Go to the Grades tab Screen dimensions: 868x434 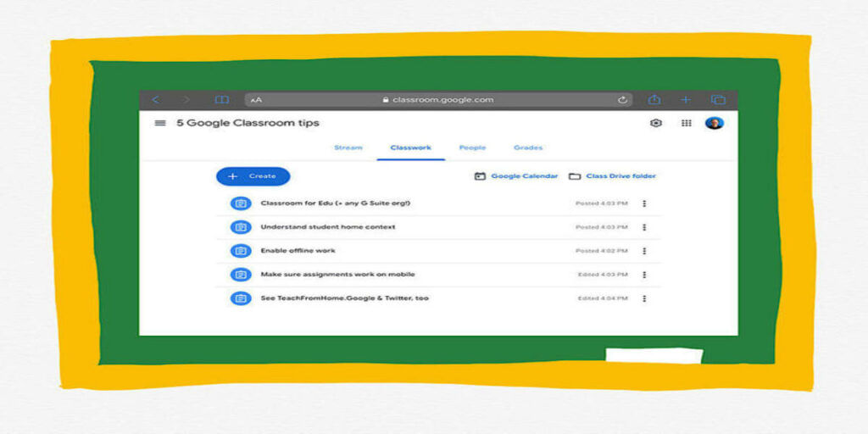pos(528,147)
